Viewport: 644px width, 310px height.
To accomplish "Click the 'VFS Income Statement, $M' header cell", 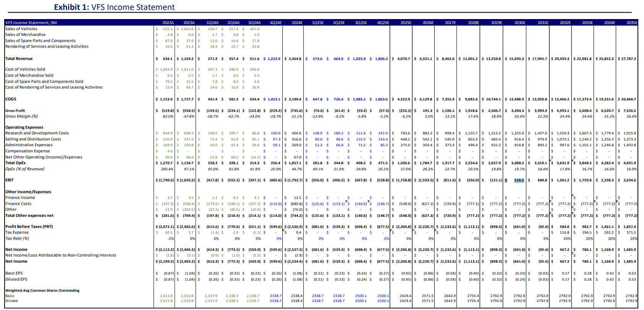I will 31,23.
